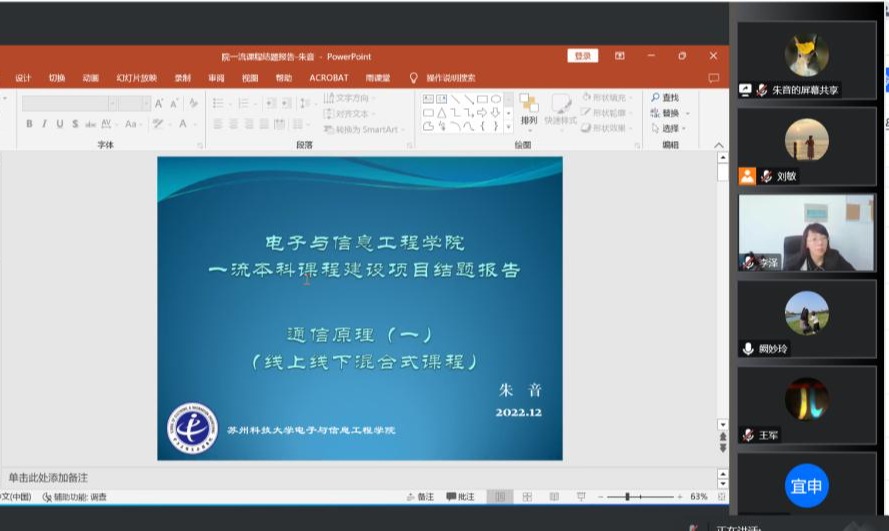The width and height of the screenshot is (889, 531).
Task: Click the Underline formatting icon
Action: point(60,124)
